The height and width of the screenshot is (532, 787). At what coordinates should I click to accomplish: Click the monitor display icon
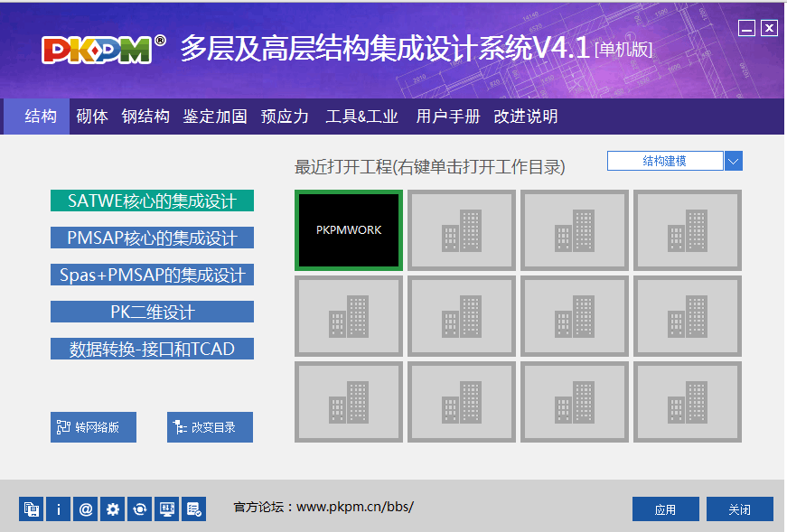coord(166,509)
